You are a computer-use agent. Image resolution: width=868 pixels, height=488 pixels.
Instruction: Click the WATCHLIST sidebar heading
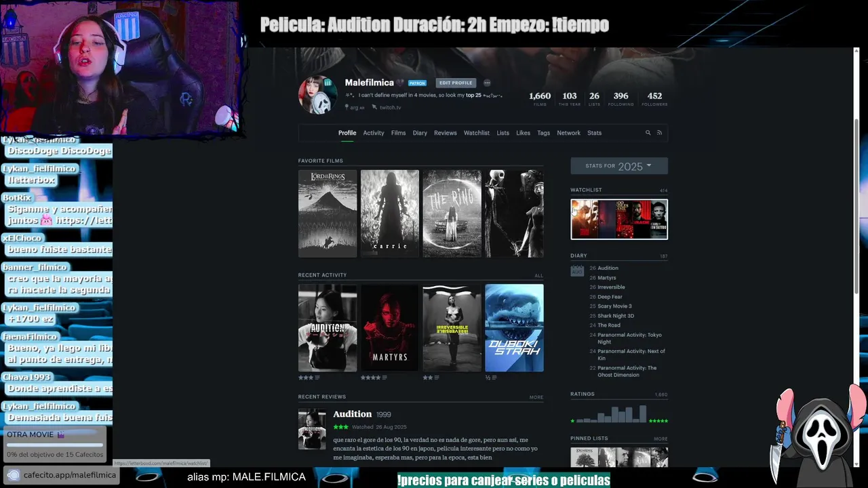click(586, 190)
